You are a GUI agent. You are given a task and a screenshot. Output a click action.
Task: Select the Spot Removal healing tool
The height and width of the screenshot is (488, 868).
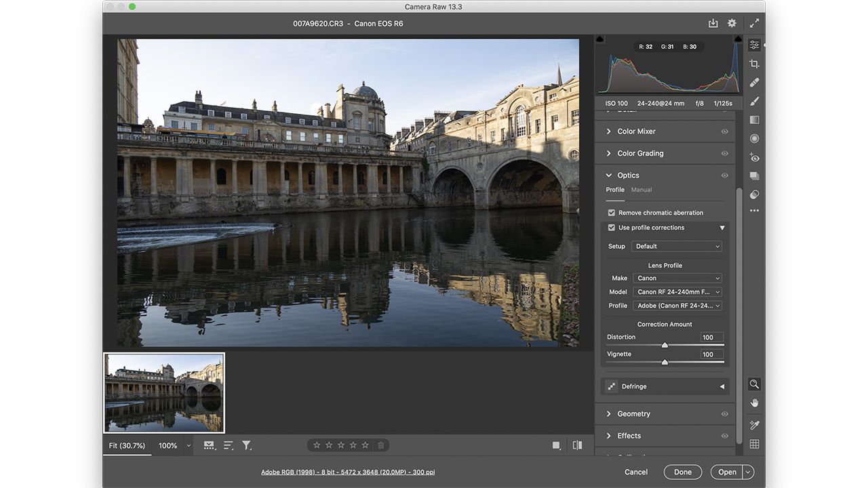754,83
